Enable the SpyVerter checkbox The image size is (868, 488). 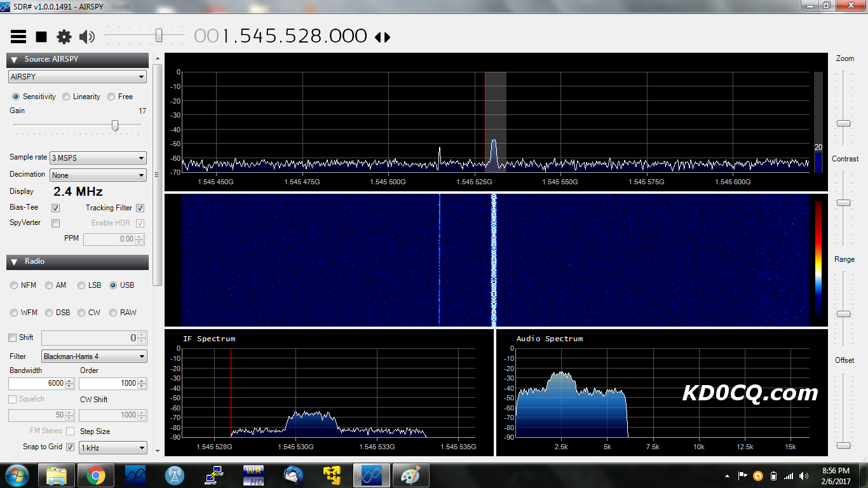55,223
